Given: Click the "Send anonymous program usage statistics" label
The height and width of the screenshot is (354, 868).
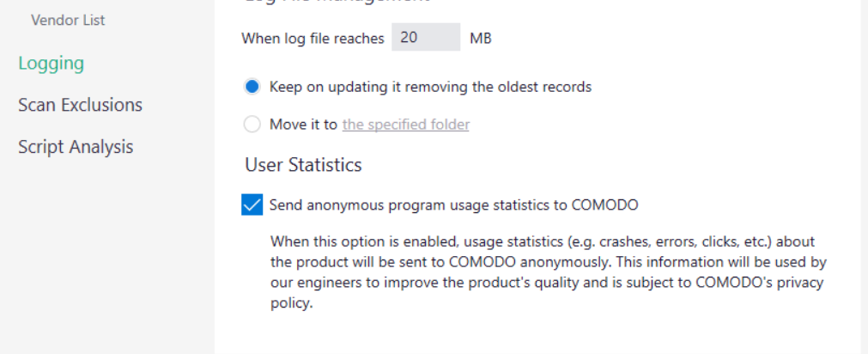Looking at the screenshot, I should tap(429, 204).
